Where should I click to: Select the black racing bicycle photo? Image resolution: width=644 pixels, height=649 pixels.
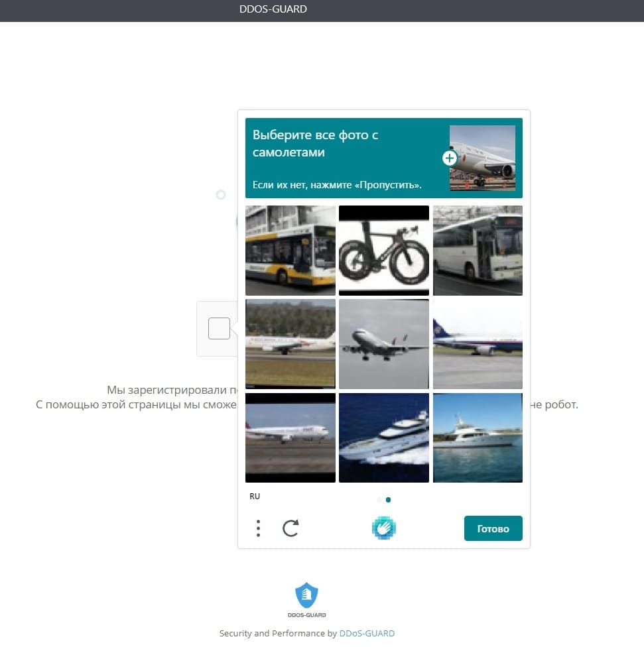click(384, 251)
